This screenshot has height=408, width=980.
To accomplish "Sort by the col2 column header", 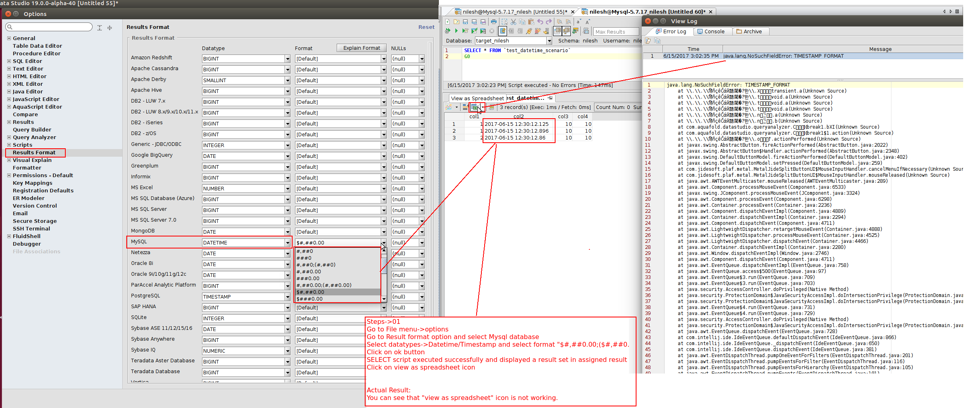I will click(519, 117).
